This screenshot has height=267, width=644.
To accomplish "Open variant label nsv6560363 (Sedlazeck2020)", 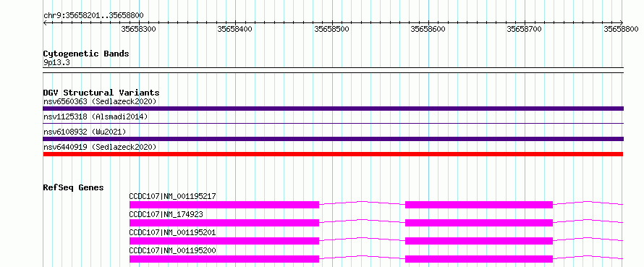I will tap(100, 101).
